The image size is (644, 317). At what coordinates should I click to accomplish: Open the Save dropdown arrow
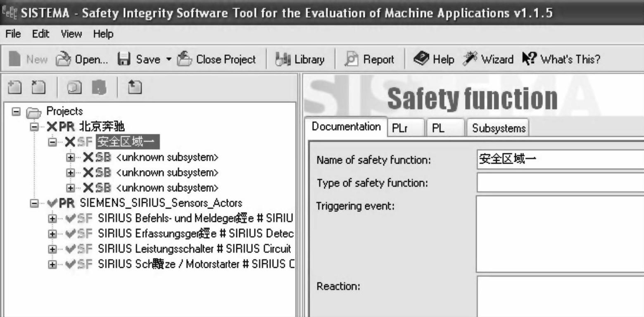168,60
